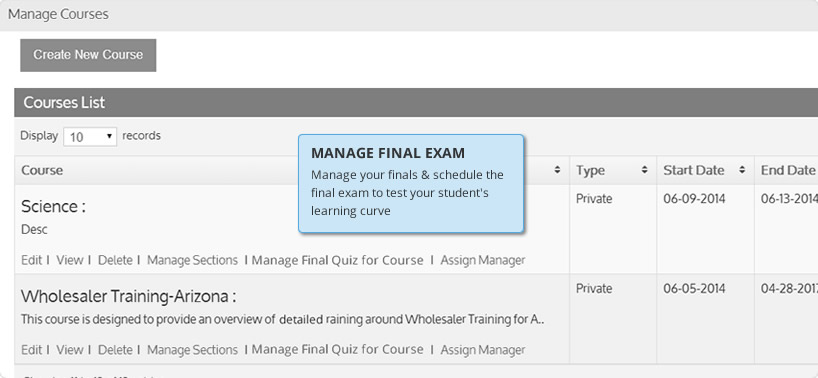Click the Manage Final Exam tooltip box

pyautogui.click(x=411, y=184)
